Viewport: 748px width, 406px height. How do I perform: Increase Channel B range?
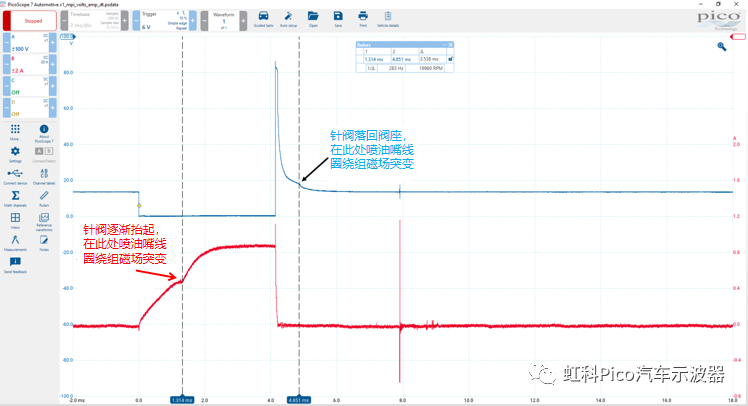coord(52,64)
